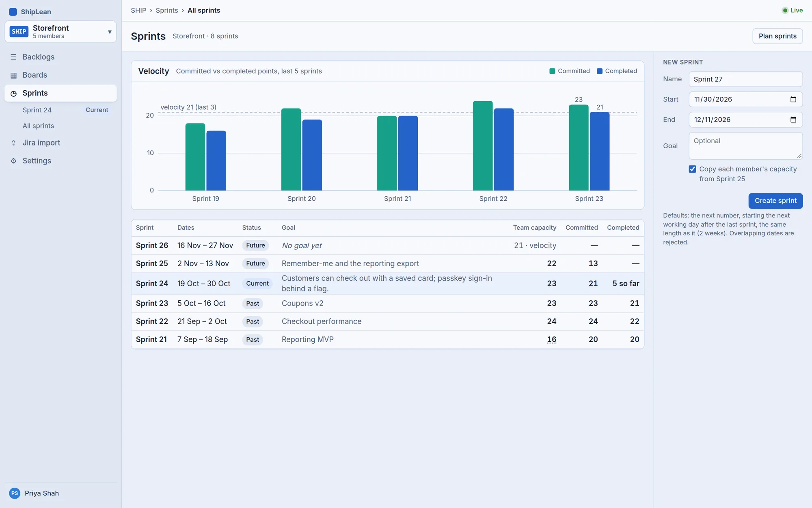The height and width of the screenshot is (508, 812).
Task: Click into the Goal text area
Action: (745, 146)
